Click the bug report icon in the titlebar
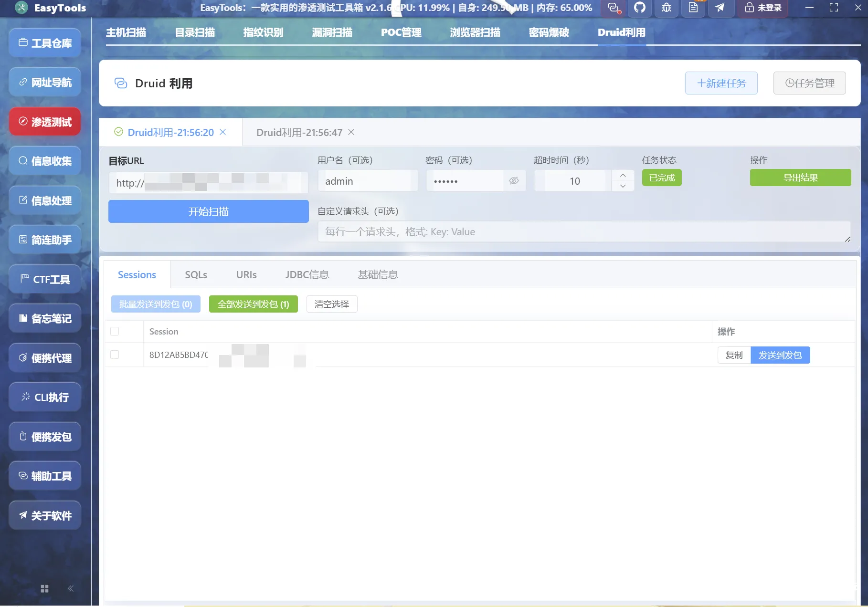Screen dimensions: 868x607 click(666, 8)
